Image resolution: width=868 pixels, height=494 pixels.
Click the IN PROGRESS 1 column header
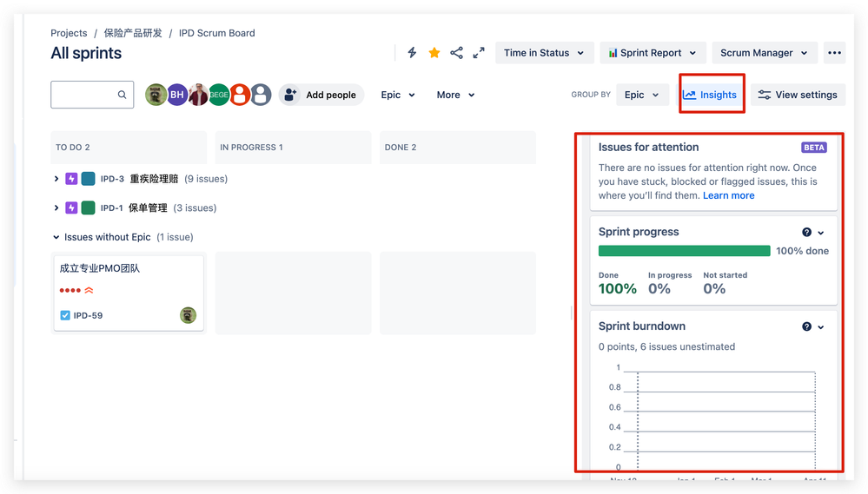(x=293, y=147)
